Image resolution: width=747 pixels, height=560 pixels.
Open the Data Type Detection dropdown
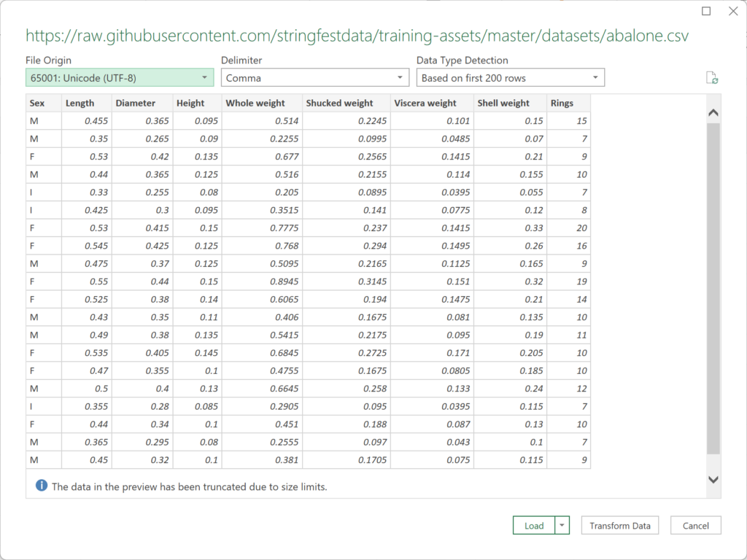coord(595,77)
